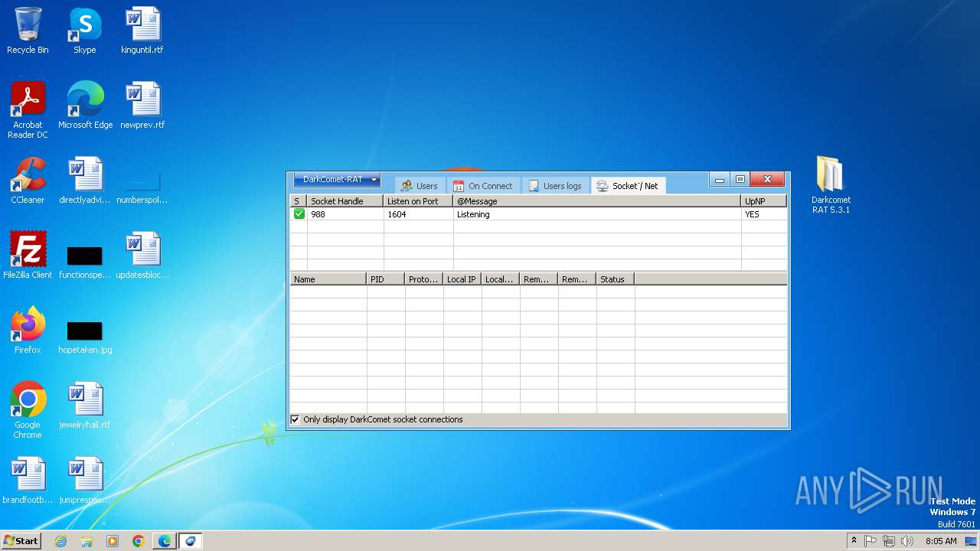This screenshot has width=980, height=551.
Task: Open the On Connect tab
Action: click(483, 185)
